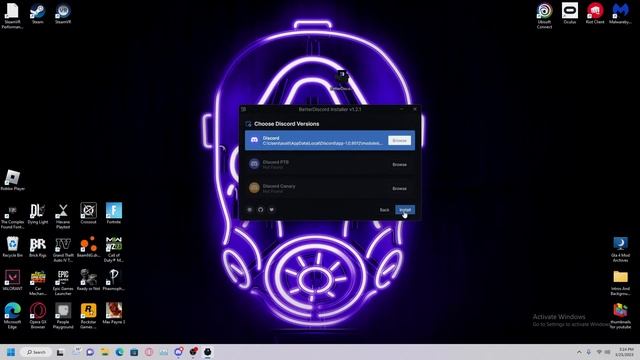This screenshot has height=360, width=640.
Task: Open Microsoft Edge from the taskbar
Action: [119, 352]
